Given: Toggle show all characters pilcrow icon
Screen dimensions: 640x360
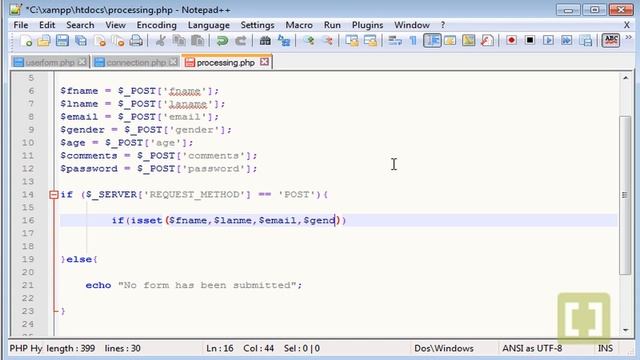Looking at the screenshot, I should pos(413,41).
